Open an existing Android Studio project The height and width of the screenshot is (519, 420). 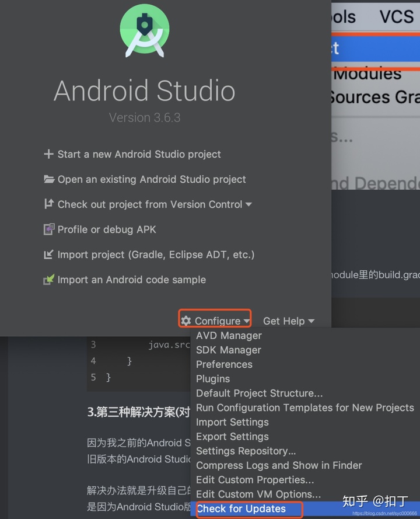[152, 179]
